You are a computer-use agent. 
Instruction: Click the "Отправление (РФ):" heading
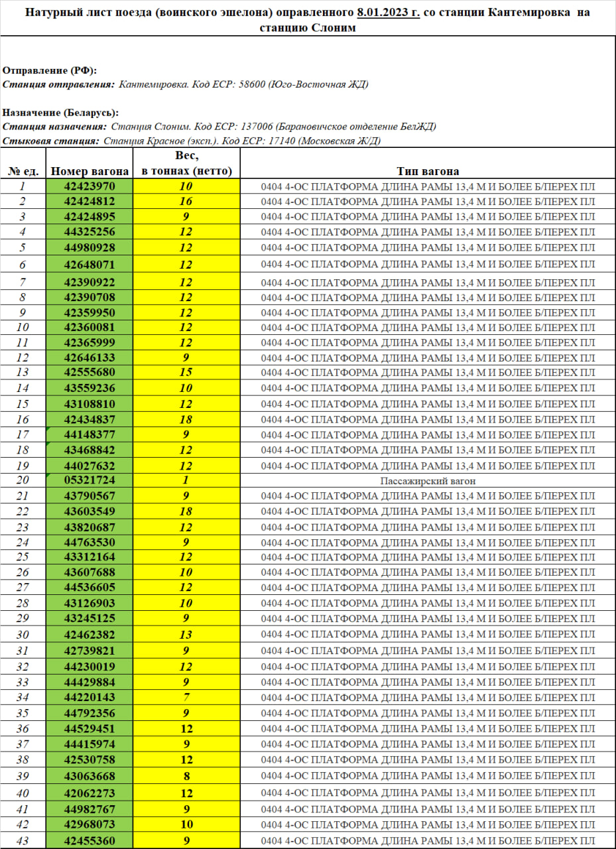tap(50, 70)
